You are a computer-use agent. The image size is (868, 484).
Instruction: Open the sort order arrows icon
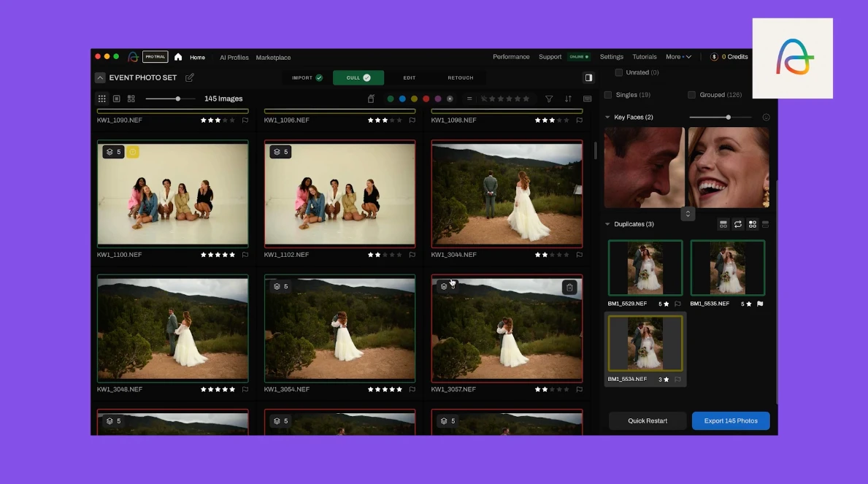(x=568, y=99)
